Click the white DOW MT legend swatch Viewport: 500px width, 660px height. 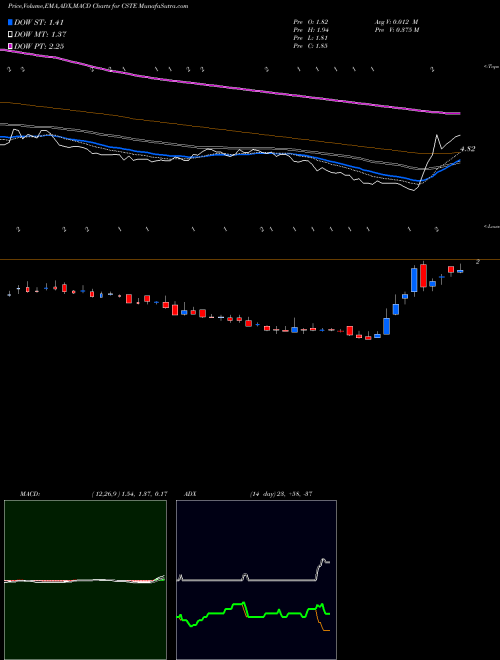pos(10,34)
